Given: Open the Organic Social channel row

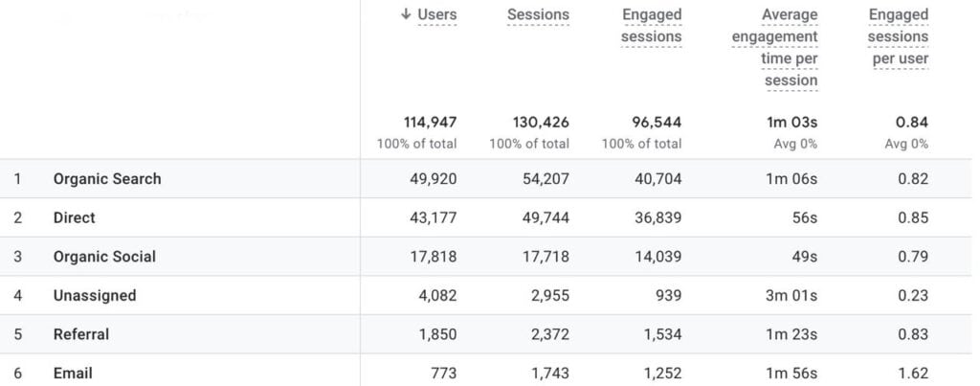Looking at the screenshot, I should pos(104,257).
